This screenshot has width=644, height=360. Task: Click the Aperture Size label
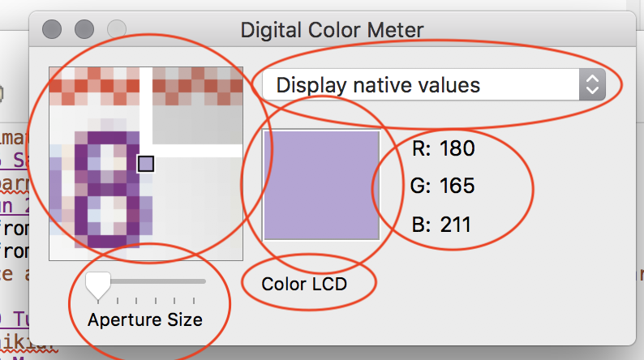(145, 319)
